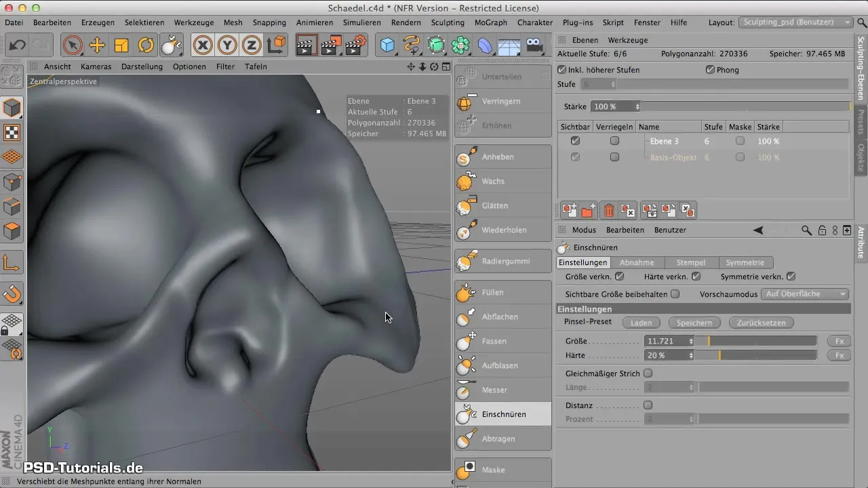This screenshot has height=488, width=868.
Task: Select the Maske mask brush
Action: [503, 470]
